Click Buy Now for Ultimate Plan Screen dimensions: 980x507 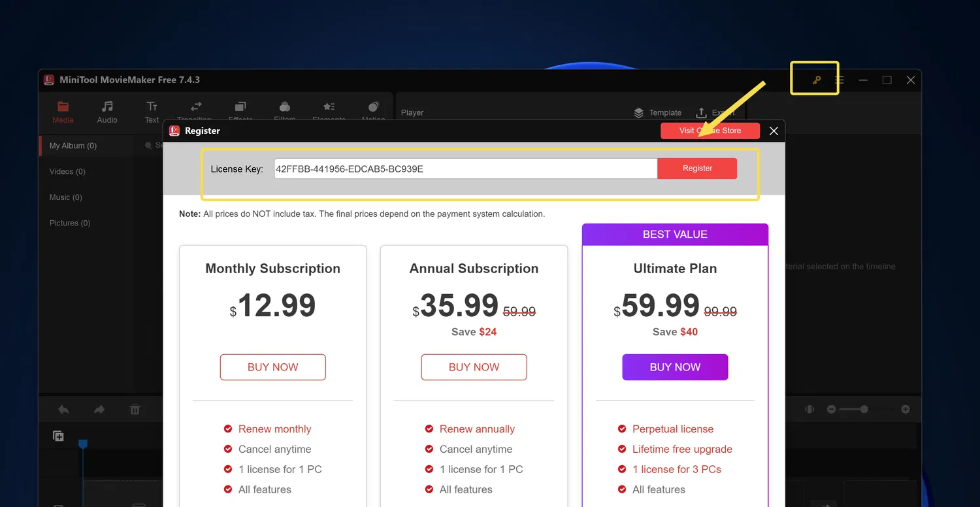coord(675,367)
